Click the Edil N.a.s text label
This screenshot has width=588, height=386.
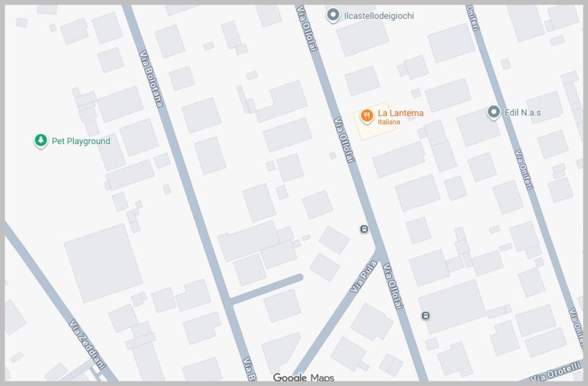click(523, 112)
